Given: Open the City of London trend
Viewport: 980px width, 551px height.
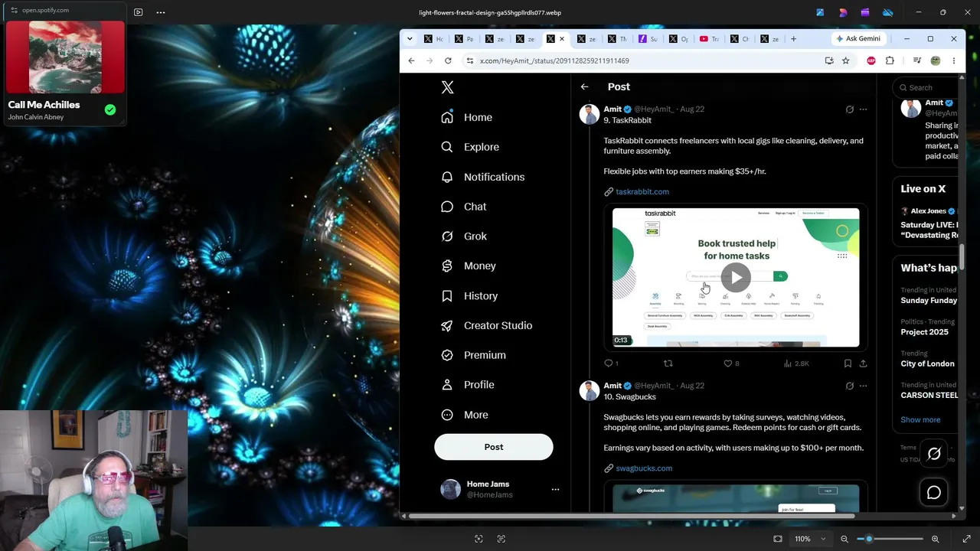Looking at the screenshot, I should tap(927, 364).
